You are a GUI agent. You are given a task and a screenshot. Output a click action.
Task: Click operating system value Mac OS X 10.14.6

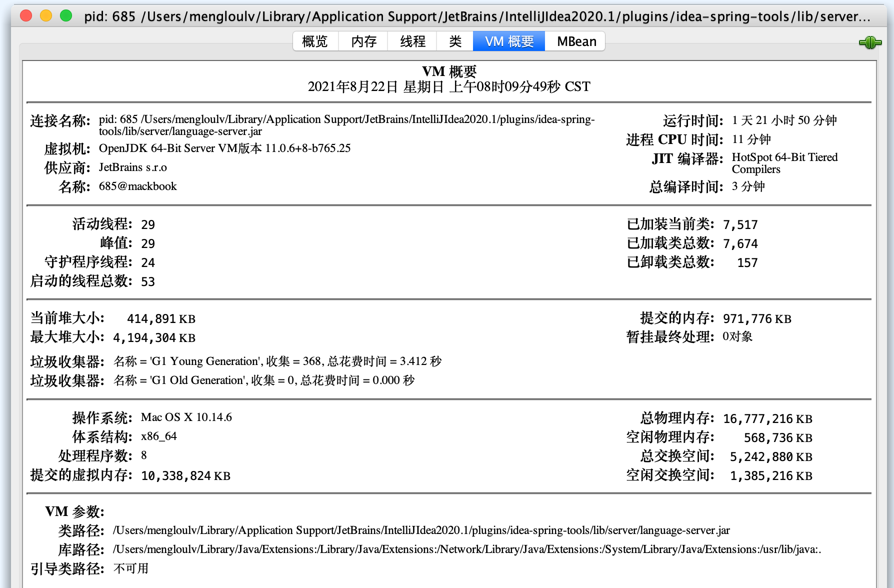[x=186, y=417]
